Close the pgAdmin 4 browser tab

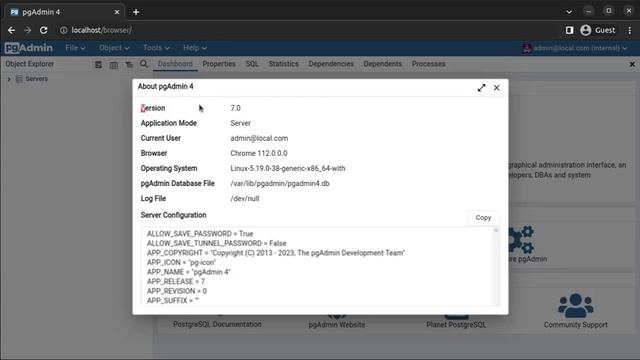[117, 12]
